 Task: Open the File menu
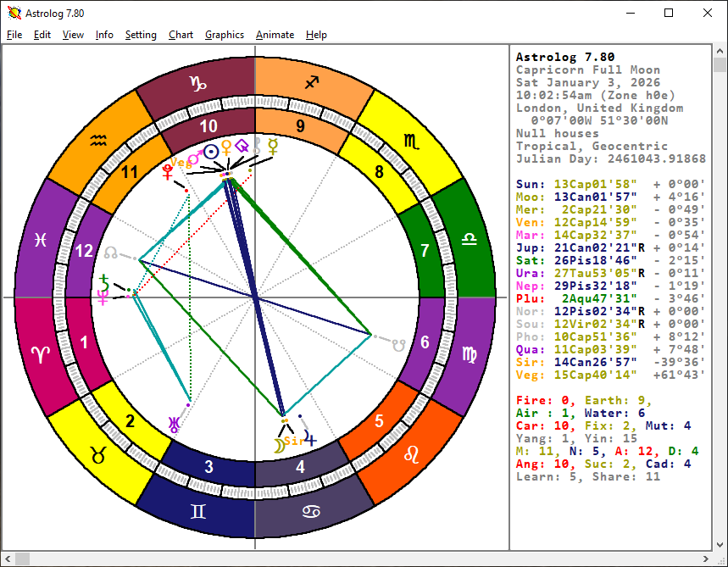14,35
